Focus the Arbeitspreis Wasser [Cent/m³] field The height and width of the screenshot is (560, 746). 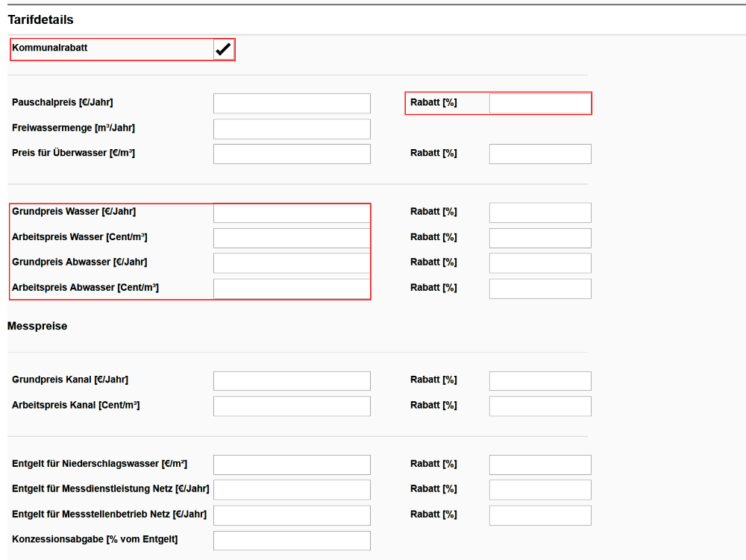(x=292, y=238)
